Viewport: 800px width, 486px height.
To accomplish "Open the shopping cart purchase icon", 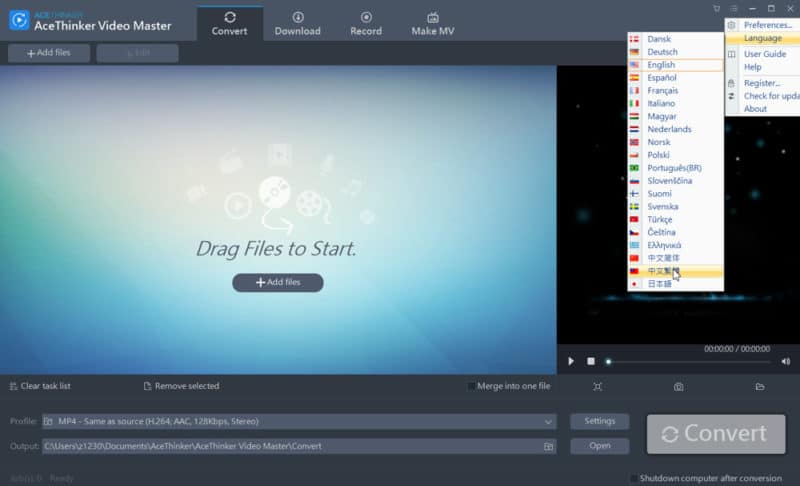I will pyautogui.click(x=716, y=9).
